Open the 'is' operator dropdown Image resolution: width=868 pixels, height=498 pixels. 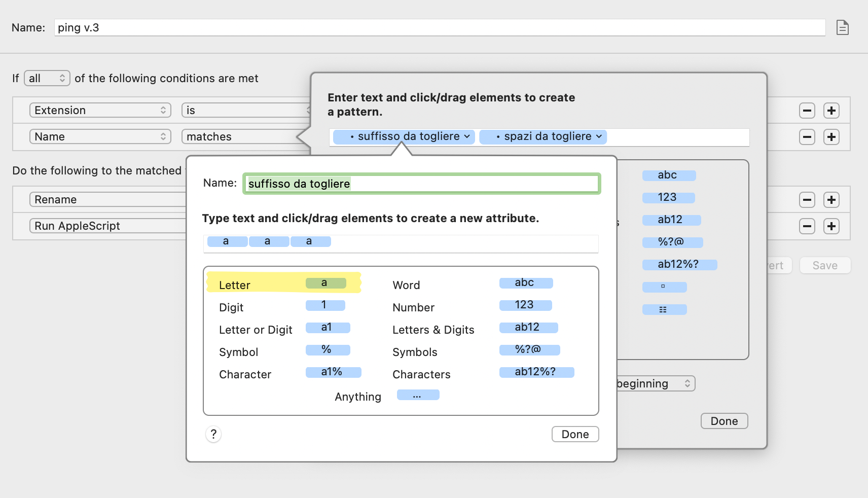(246, 111)
